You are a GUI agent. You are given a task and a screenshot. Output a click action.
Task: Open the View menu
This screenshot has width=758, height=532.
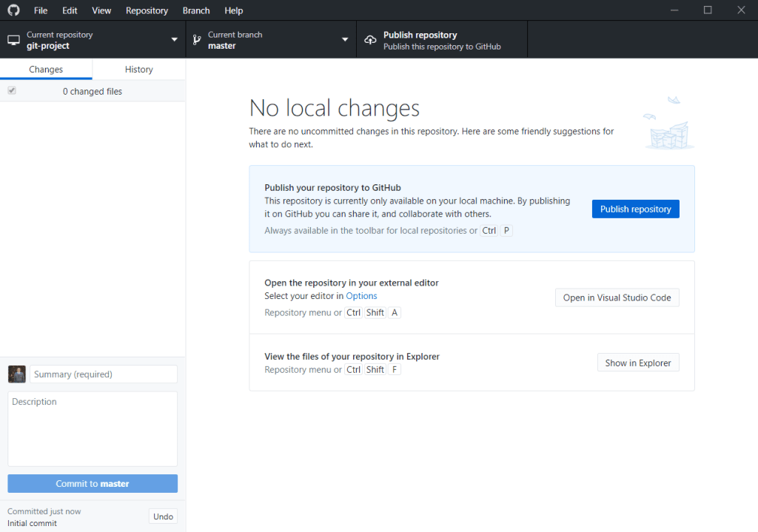(x=101, y=10)
